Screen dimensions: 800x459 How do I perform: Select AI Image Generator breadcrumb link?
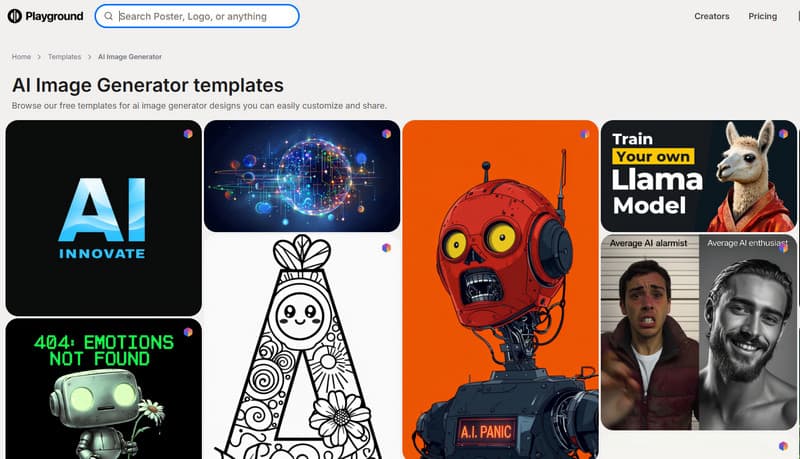point(130,57)
